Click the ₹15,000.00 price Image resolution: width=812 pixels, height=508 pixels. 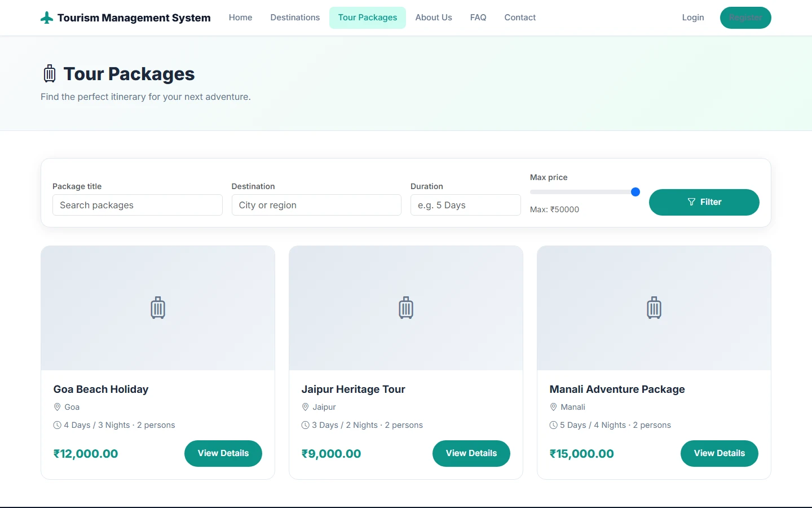point(582,454)
